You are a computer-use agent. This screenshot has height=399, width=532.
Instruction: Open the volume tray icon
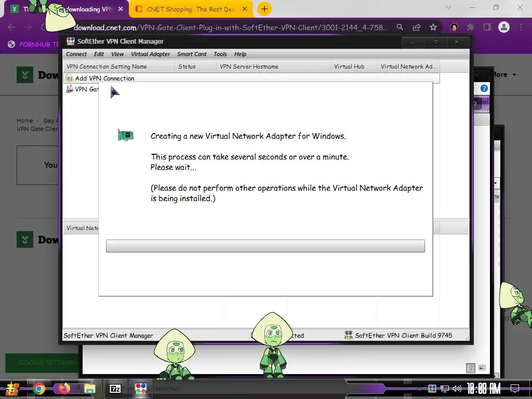pos(457,389)
